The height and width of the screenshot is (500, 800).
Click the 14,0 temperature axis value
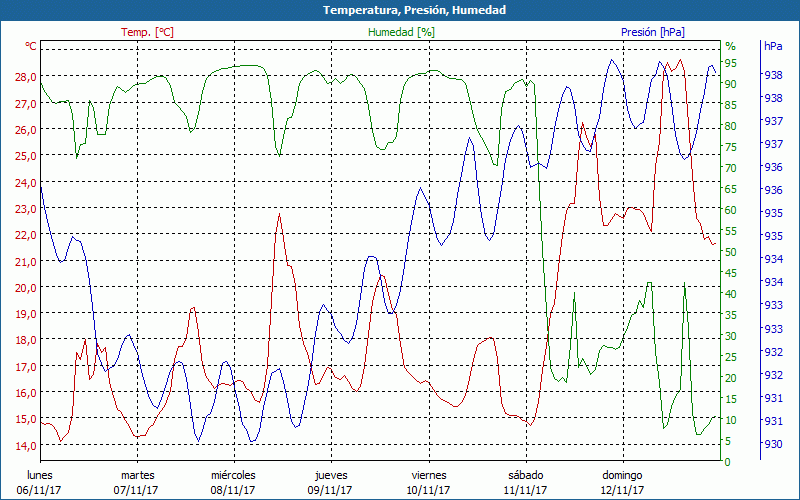pos(26,445)
